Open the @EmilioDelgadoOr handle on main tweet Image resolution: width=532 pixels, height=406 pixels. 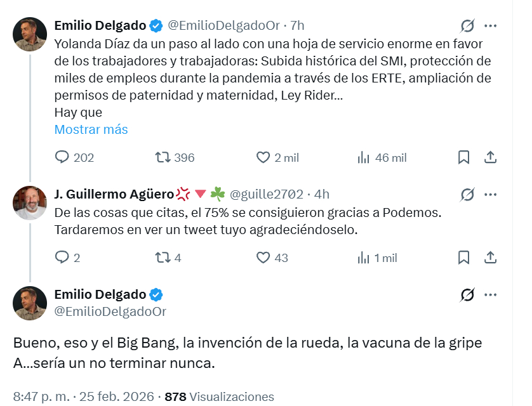(110, 311)
